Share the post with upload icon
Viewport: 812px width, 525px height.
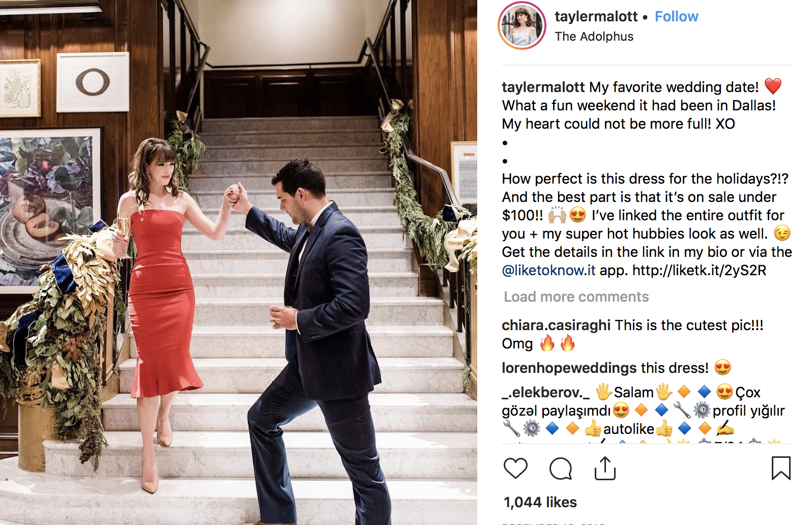pyautogui.click(x=605, y=468)
